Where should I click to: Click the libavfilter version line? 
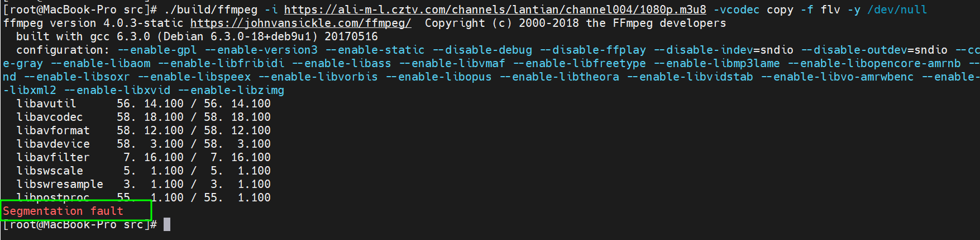[144, 157]
